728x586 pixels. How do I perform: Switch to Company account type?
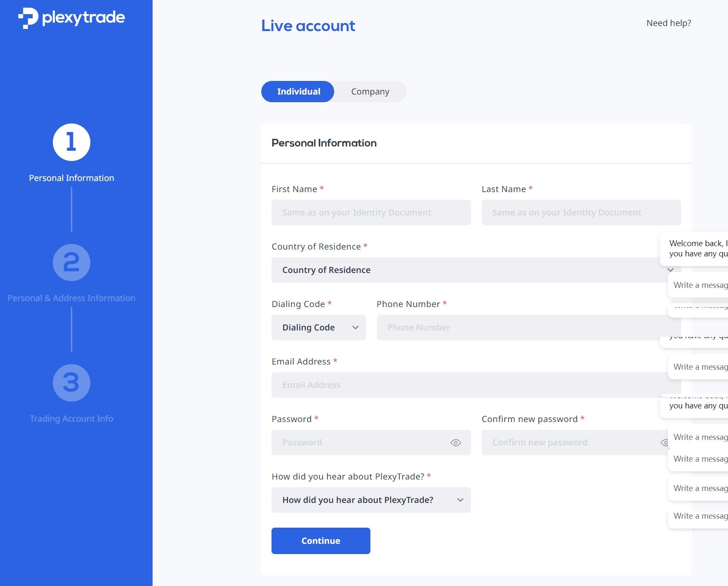point(370,92)
